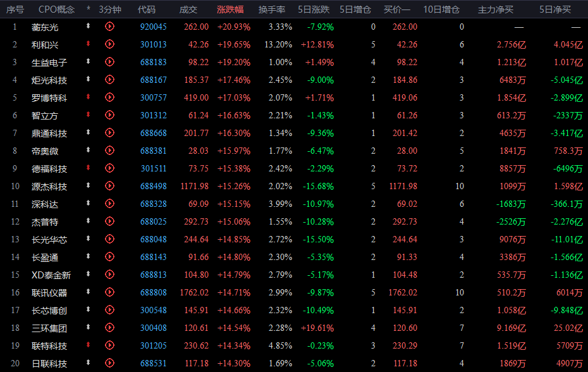Select stock code 301013
The image size is (588, 372).
tap(154, 44)
